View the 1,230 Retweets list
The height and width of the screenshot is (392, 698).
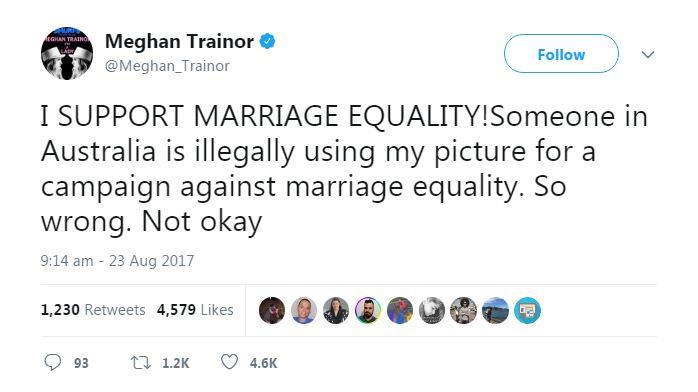93,310
